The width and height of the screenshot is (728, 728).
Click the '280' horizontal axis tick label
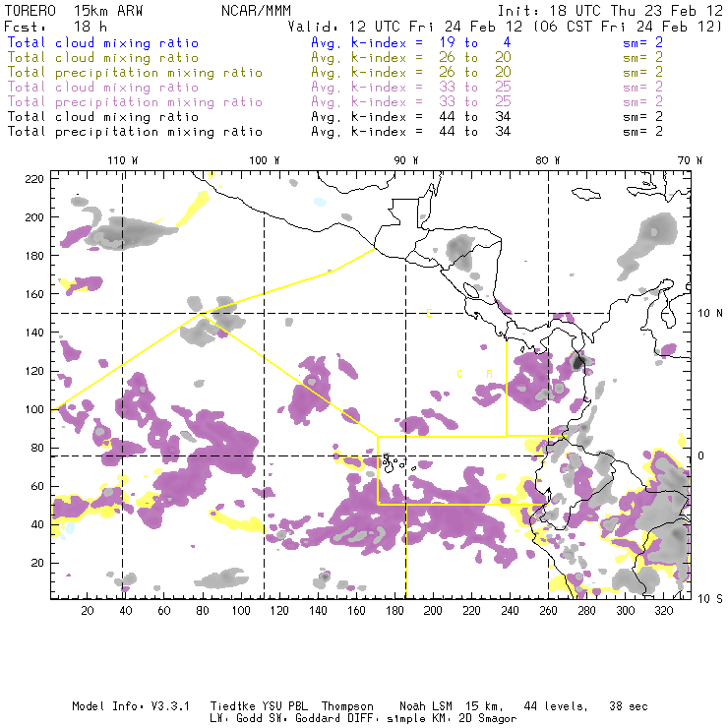pyautogui.click(x=587, y=611)
